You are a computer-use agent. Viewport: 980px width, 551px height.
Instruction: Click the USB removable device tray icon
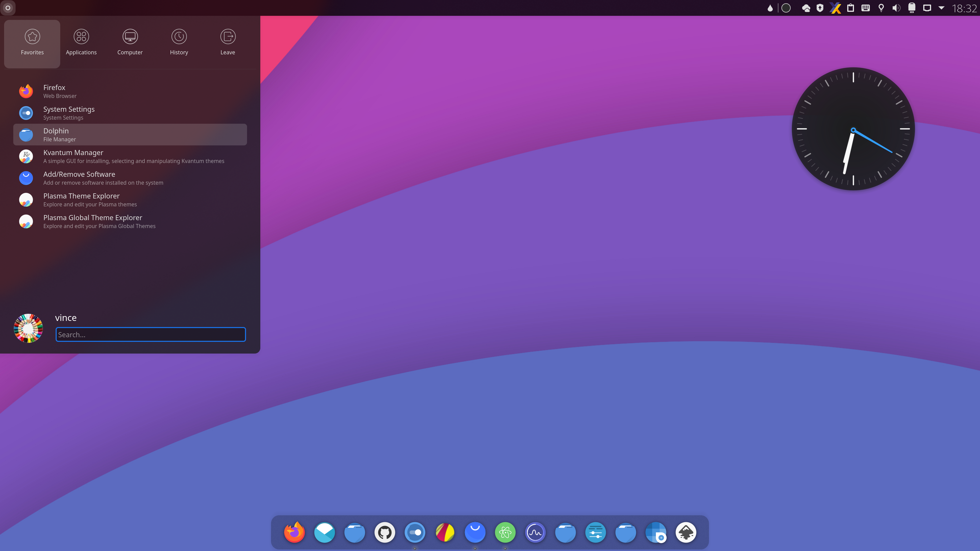click(912, 8)
